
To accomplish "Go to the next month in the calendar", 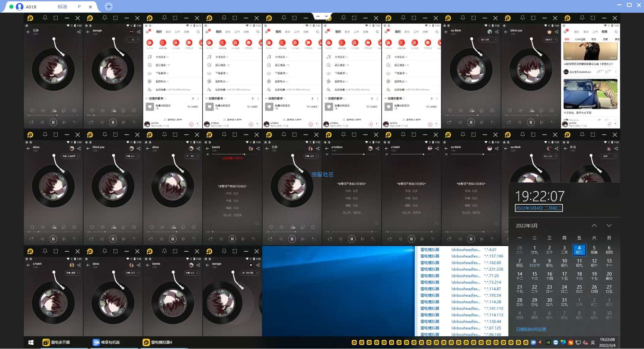I will 609,226.
